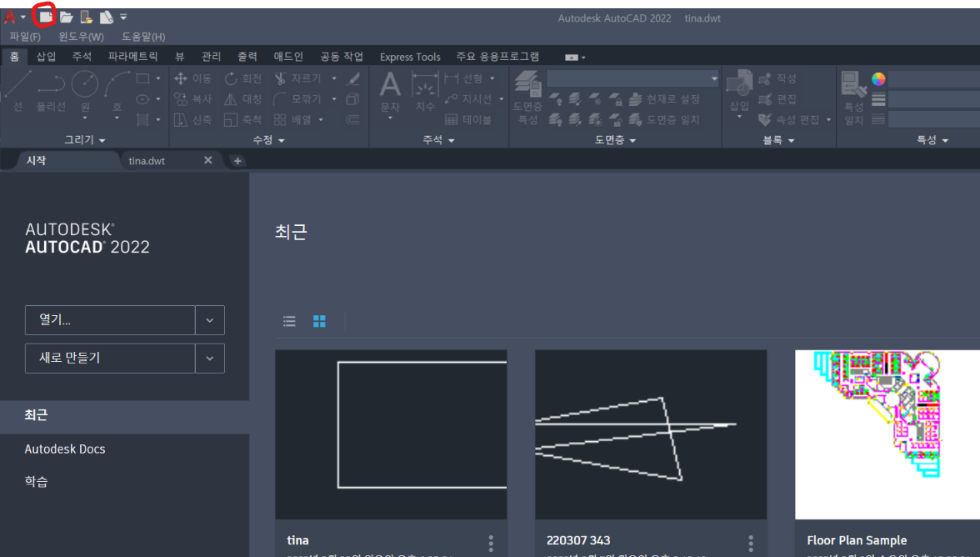Expand the Draw (그리기) panel
Image resolution: width=980 pixels, height=557 pixels.
85,140
